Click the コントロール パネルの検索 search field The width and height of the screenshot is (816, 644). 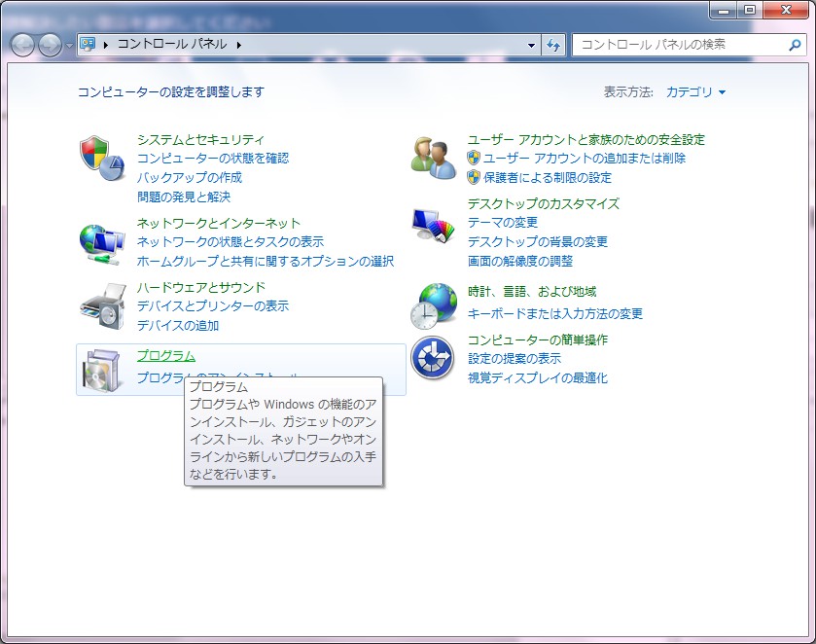691,45
